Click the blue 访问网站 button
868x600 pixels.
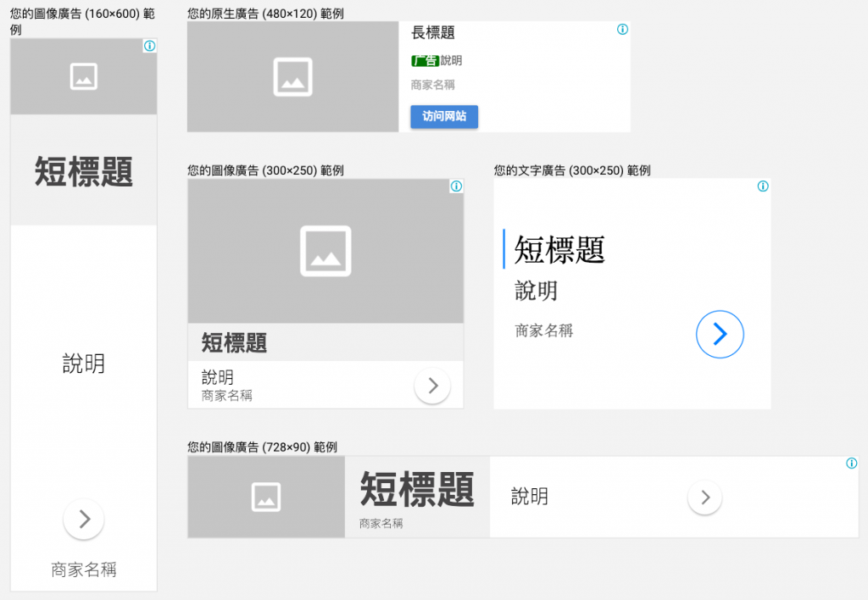(444, 116)
